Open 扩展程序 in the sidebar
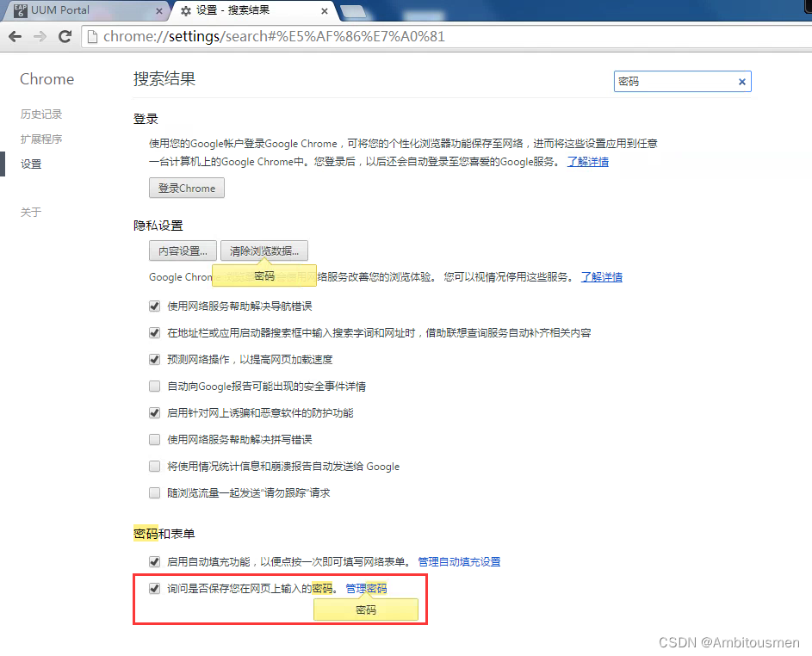The image size is (812, 656). pyautogui.click(x=41, y=139)
